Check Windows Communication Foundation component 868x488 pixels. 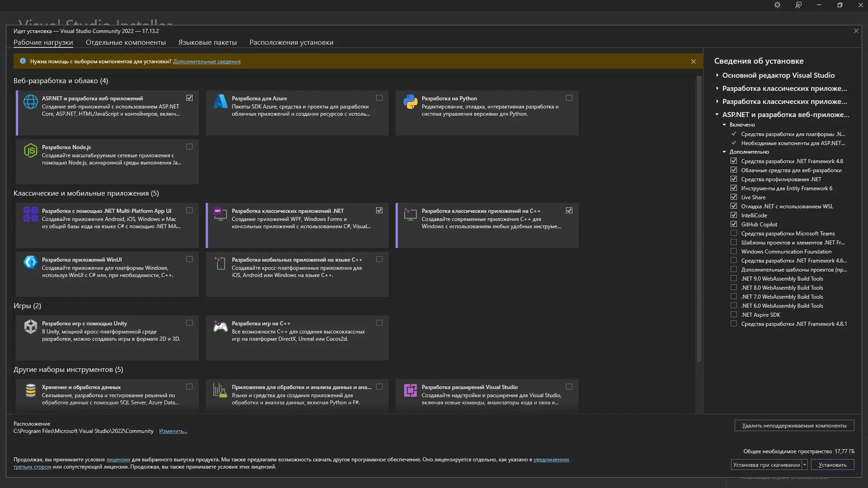pos(734,251)
